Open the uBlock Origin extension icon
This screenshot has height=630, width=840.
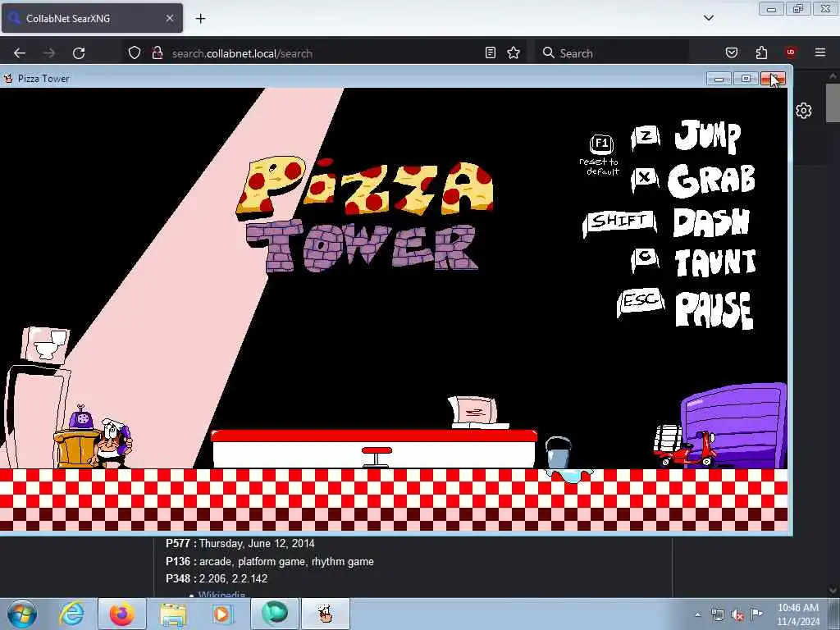(791, 52)
